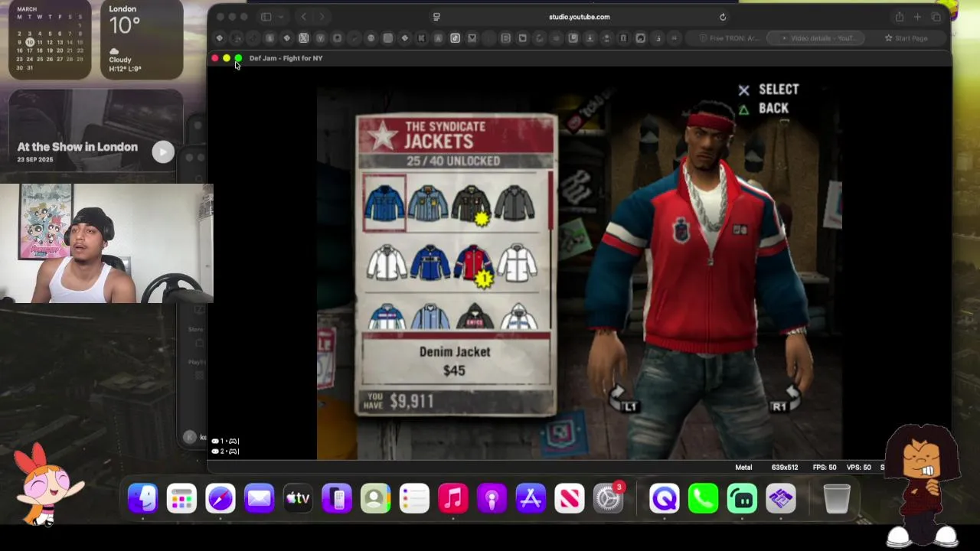Open System Settings with badge 3
Image resolution: width=980 pixels, height=551 pixels.
pyautogui.click(x=609, y=499)
